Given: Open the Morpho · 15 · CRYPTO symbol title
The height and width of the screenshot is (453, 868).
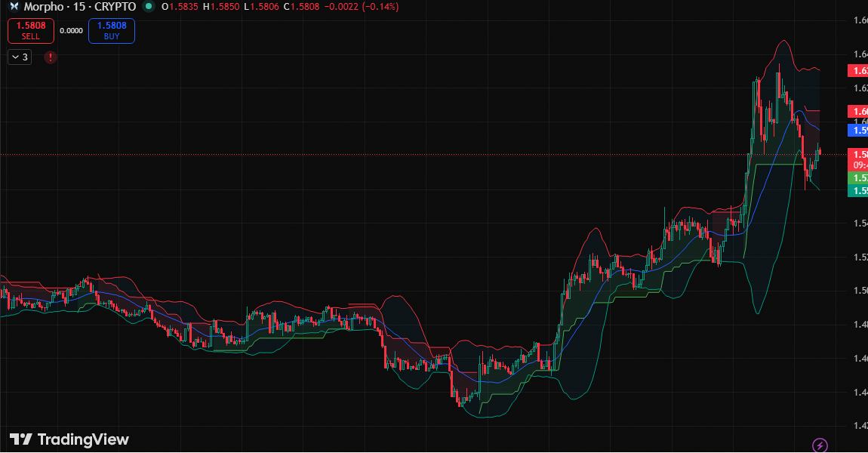Looking at the screenshot, I should point(80,7).
